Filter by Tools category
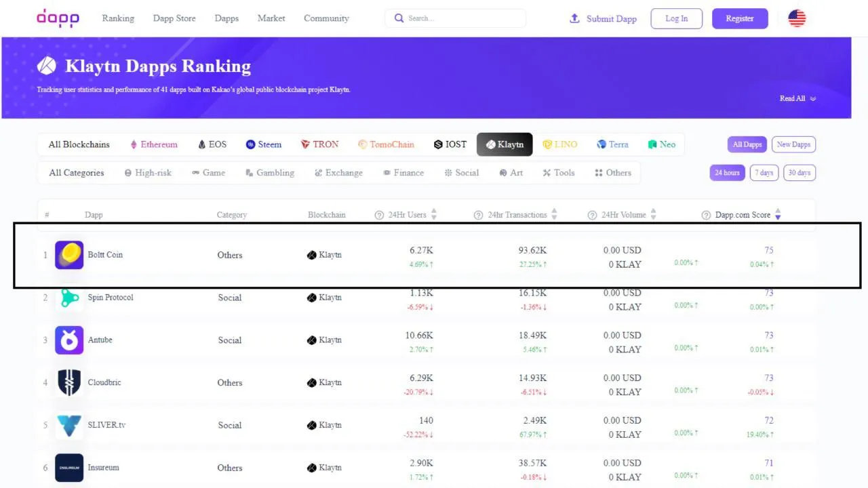This screenshot has height=488, width=868. coord(559,173)
